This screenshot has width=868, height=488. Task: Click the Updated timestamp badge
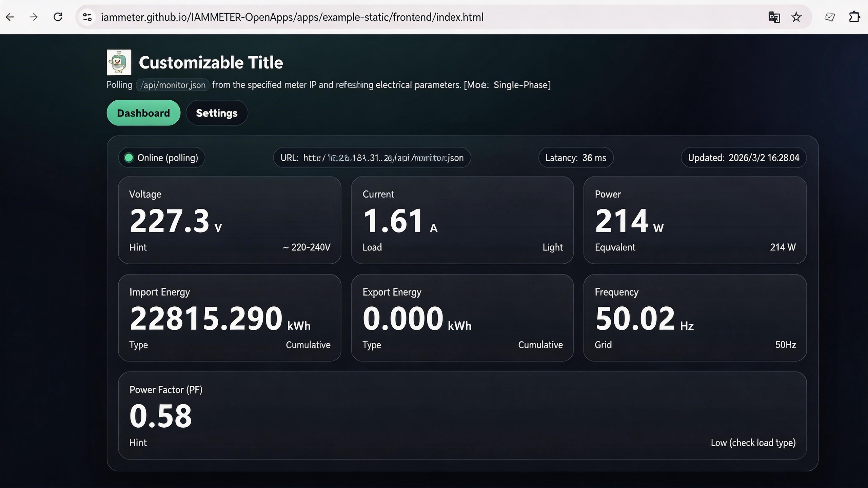pyautogui.click(x=744, y=158)
